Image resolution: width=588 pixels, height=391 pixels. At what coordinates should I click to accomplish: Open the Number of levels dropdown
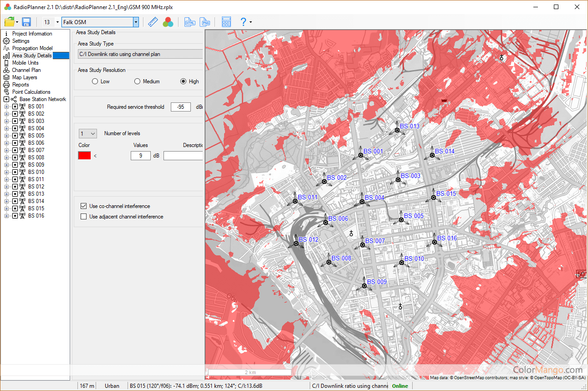coord(88,133)
